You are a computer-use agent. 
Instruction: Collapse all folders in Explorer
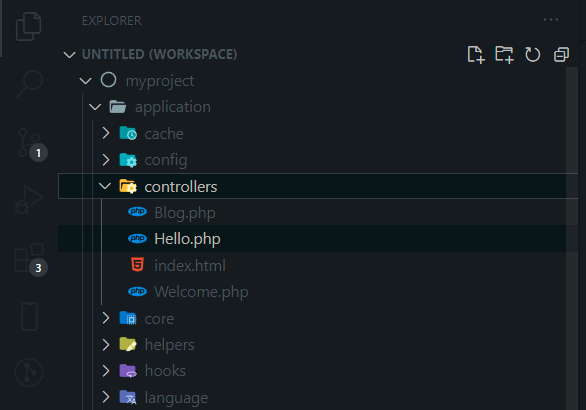point(561,55)
